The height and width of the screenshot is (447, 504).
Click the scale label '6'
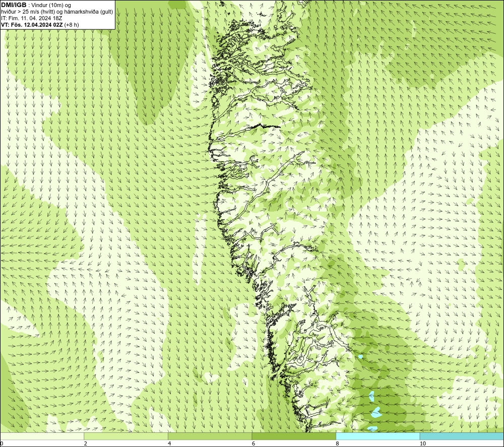click(x=254, y=444)
